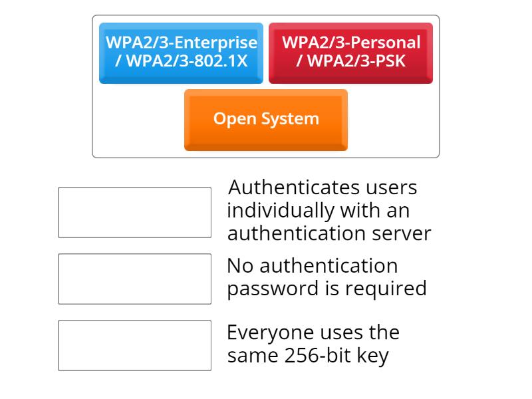
Task: Choose the tile mentioning PSK
Action: [x=350, y=53]
